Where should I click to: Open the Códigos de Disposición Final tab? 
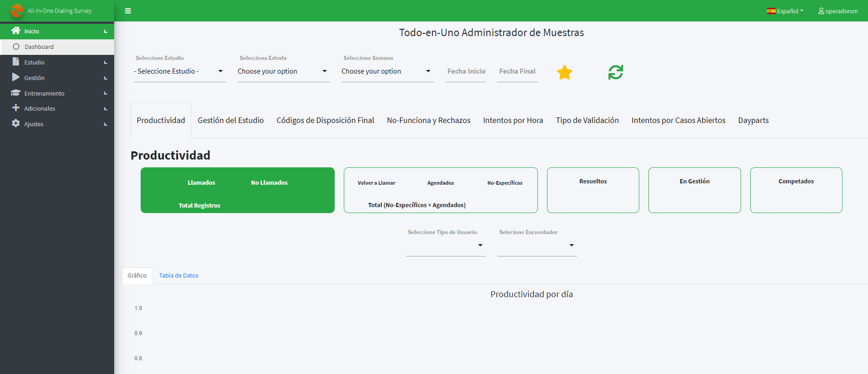coord(325,120)
